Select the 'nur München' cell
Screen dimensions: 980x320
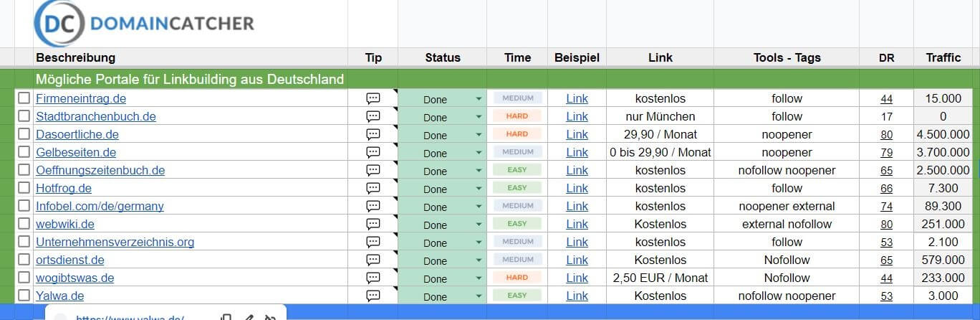(660, 116)
